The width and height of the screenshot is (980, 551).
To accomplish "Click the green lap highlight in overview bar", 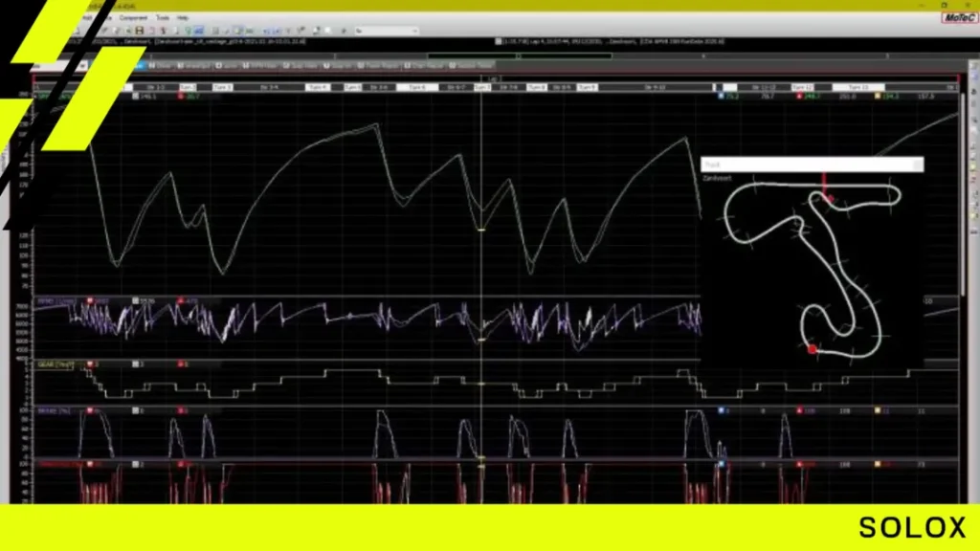I will pyautogui.click(x=518, y=55).
